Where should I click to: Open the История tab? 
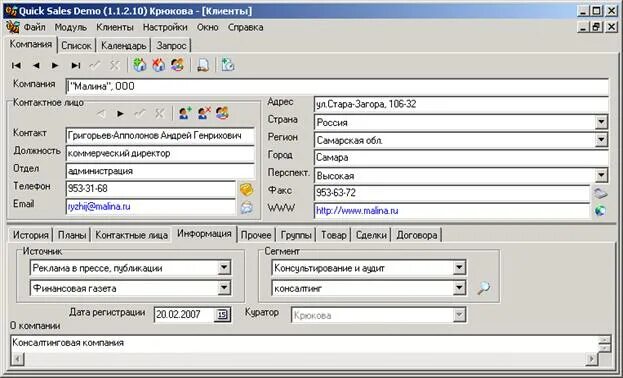coord(31,235)
